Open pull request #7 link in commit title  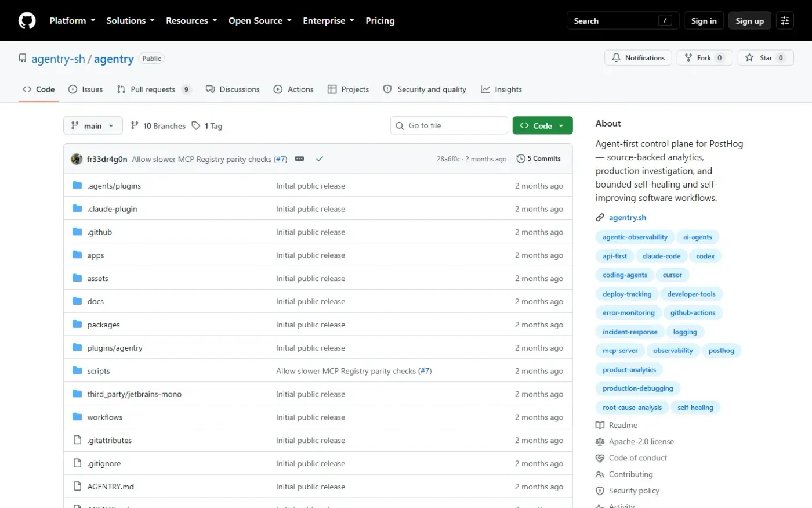pos(280,159)
